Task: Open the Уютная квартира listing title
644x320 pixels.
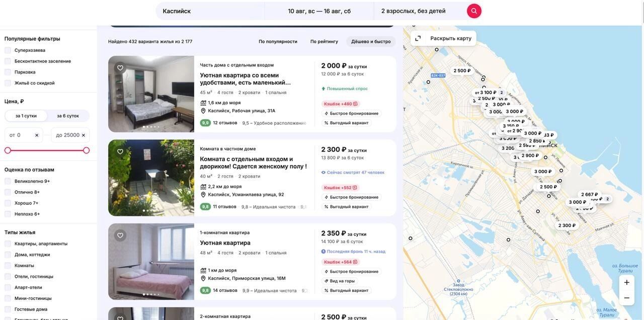Action: (225, 243)
